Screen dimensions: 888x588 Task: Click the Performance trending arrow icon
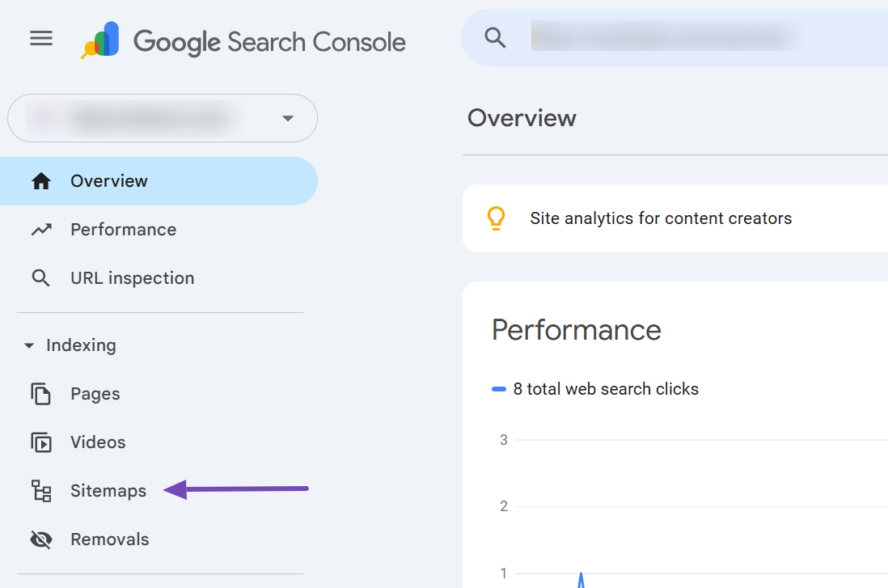tap(40, 229)
